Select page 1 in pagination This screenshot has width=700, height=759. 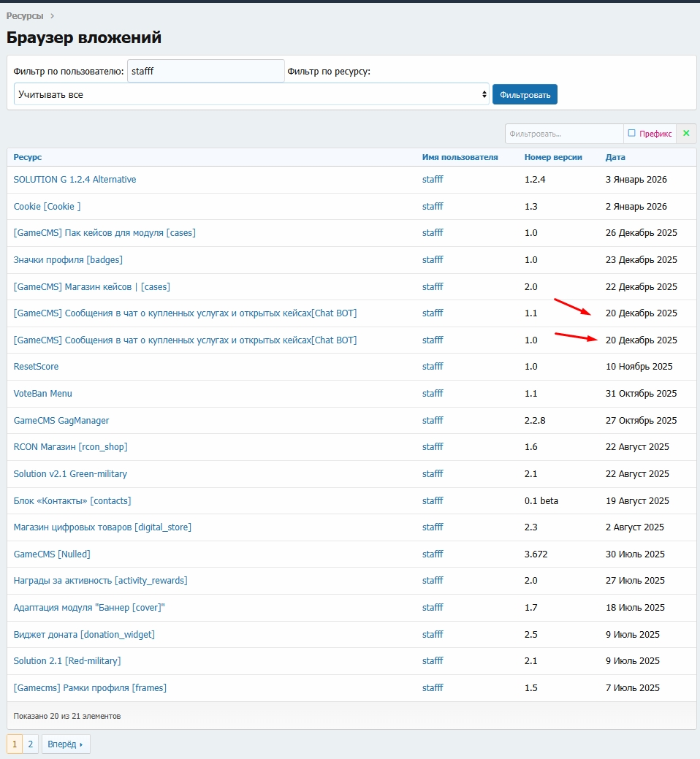pyautogui.click(x=15, y=744)
